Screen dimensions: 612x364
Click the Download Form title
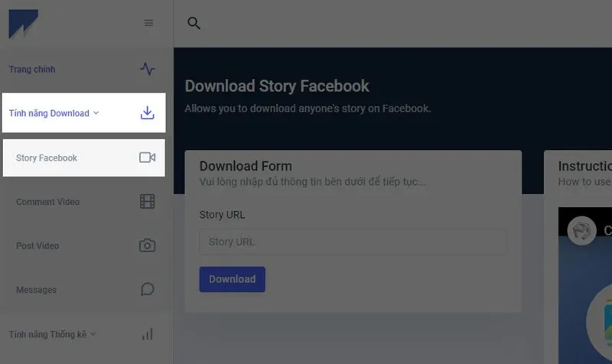(x=246, y=166)
